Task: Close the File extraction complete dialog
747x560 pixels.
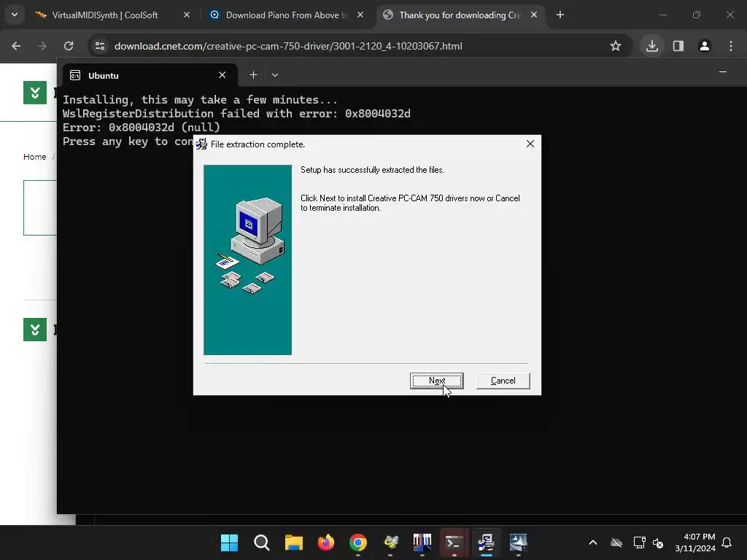Action: click(x=530, y=144)
